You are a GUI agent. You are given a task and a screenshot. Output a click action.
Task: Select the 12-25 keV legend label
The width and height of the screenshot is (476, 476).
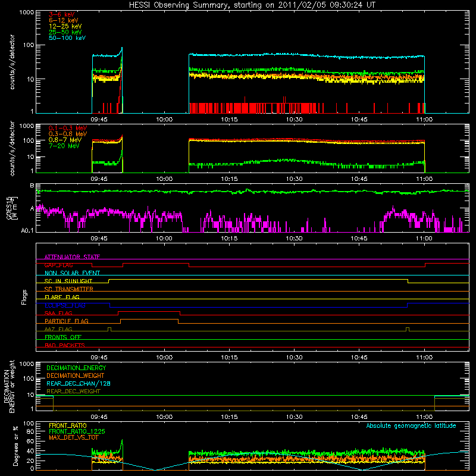pos(65,26)
